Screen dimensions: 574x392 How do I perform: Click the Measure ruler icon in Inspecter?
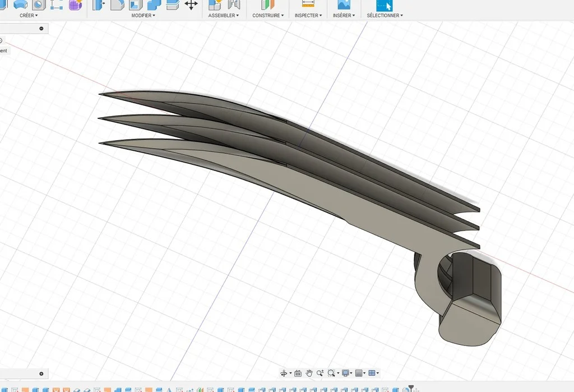click(308, 4)
